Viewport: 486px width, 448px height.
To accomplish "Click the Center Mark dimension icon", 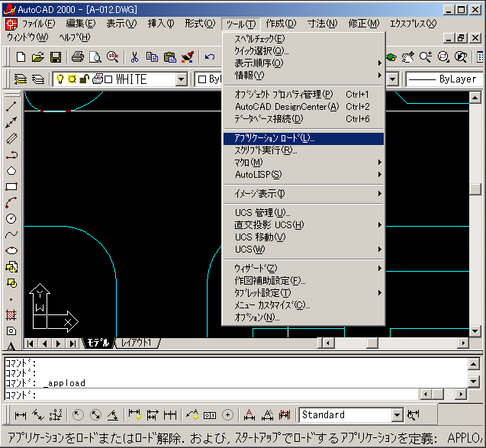I will pos(227,415).
